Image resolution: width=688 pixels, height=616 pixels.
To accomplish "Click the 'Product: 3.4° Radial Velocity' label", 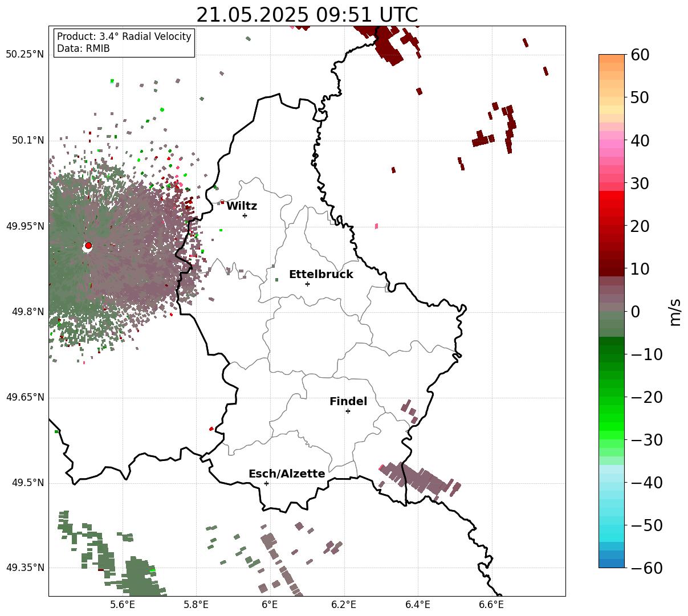I will pyautogui.click(x=124, y=36).
